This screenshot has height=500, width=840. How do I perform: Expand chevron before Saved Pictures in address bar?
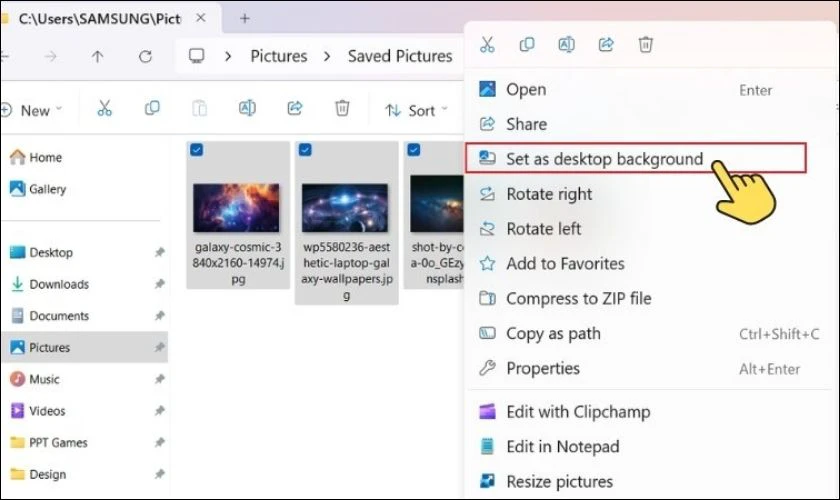click(x=327, y=56)
